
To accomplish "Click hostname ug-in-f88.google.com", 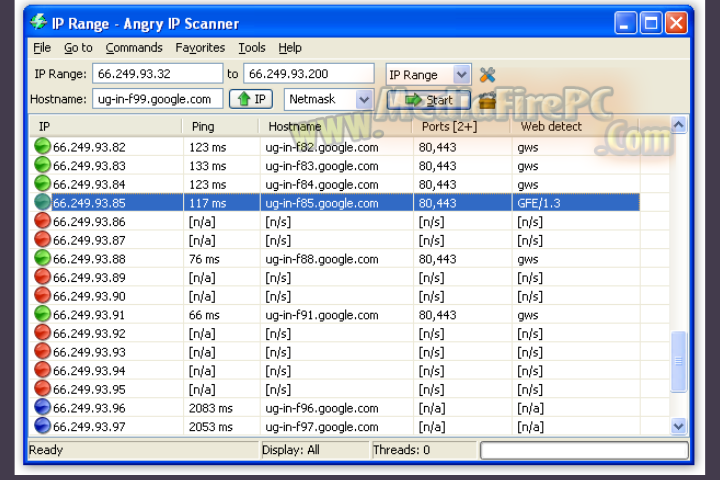I will (x=321, y=259).
